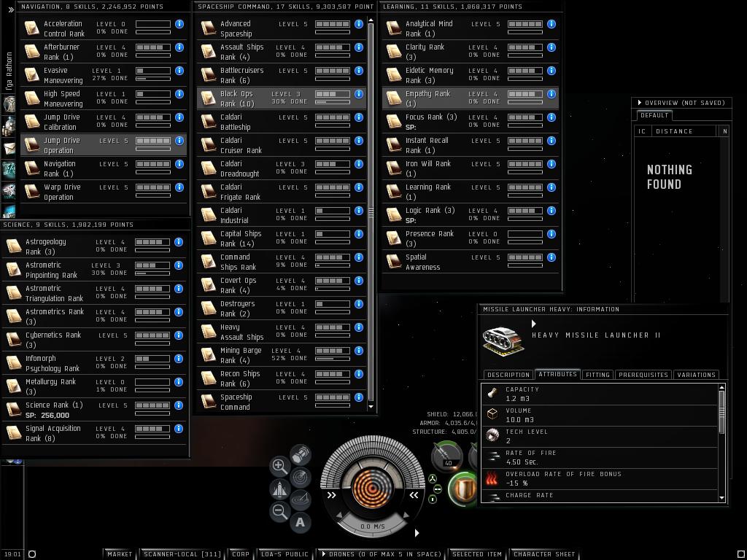Click info icon for Warp Drive Operation
Image resolution: width=747 pixels, height=560 pixels.
click(179, 187)
